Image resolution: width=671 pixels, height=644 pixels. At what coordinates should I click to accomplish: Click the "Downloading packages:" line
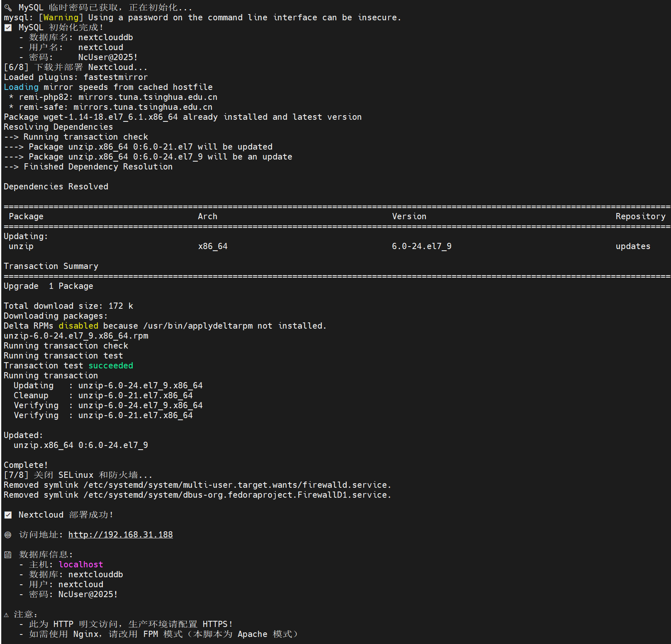56,316
